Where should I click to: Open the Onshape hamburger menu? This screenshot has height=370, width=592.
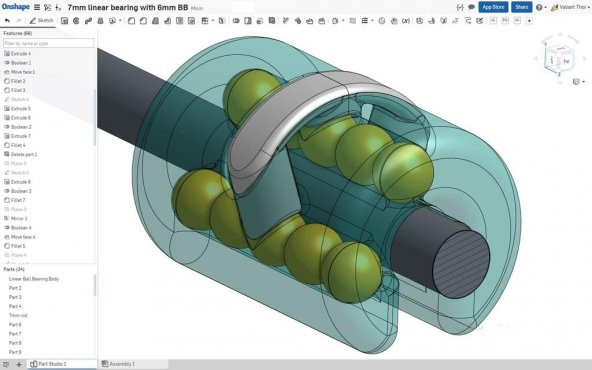click(x=37, y=7)
